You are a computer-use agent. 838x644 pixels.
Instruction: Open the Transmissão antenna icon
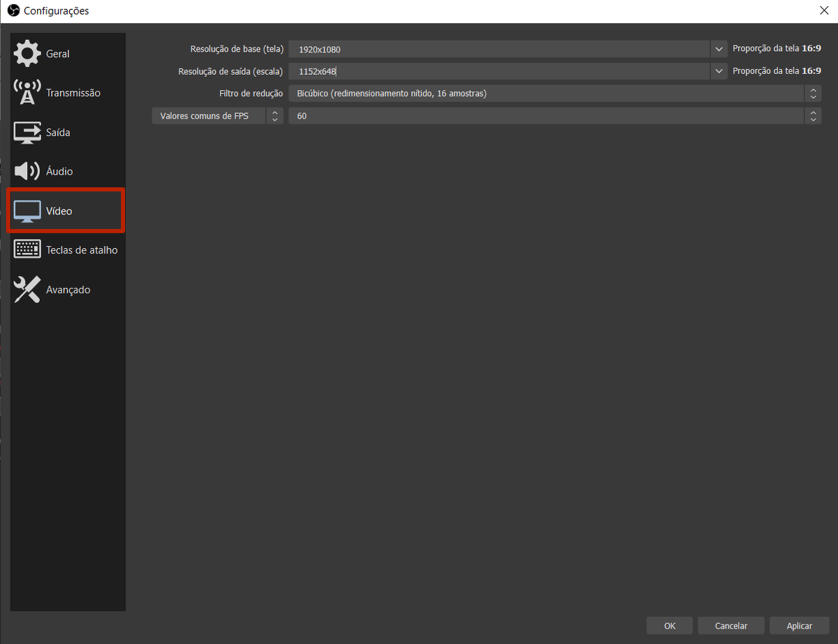[27, 93]
